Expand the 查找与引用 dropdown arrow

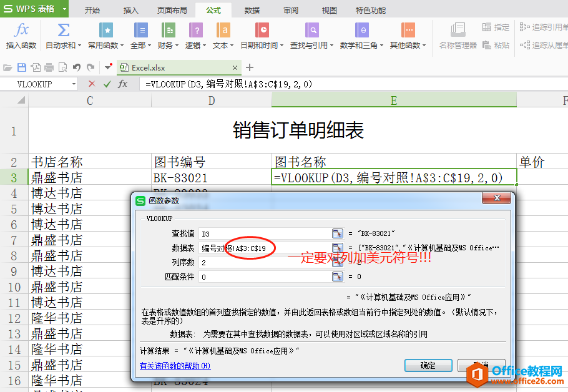coord(331,46)
